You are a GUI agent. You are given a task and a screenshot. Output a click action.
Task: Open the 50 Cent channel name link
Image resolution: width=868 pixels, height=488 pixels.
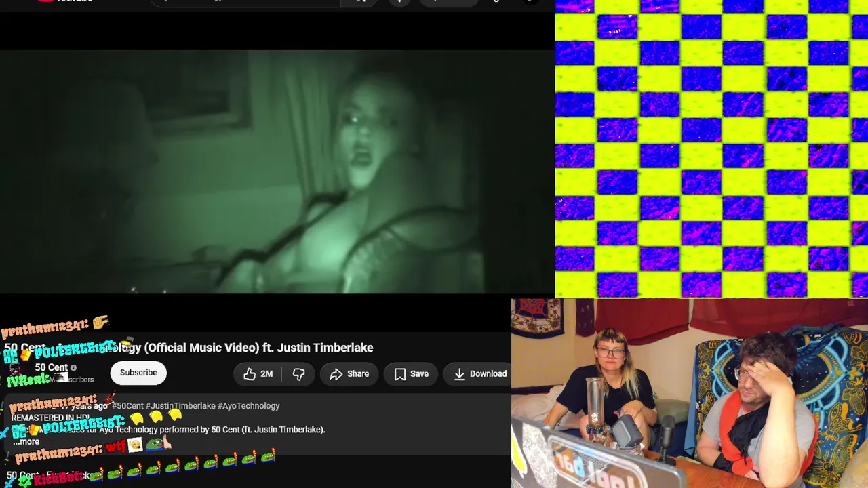[x=52, y=367]
